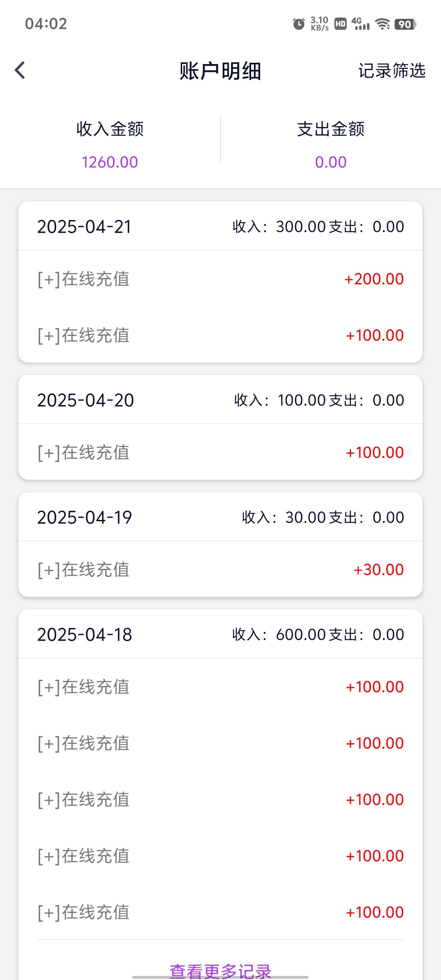Tap the back arrow icon
Viewport: 441px width, 980px height.
20,70
